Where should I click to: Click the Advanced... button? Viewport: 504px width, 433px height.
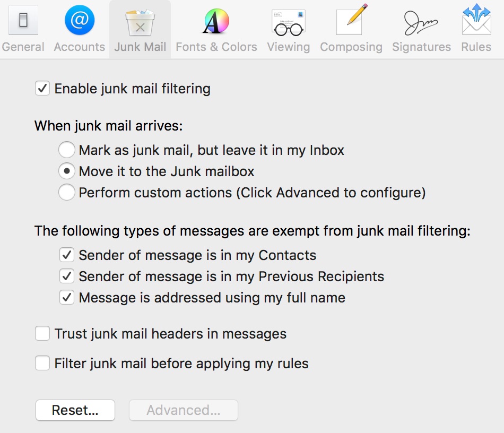pyautogui.click(x=184, y=410)
